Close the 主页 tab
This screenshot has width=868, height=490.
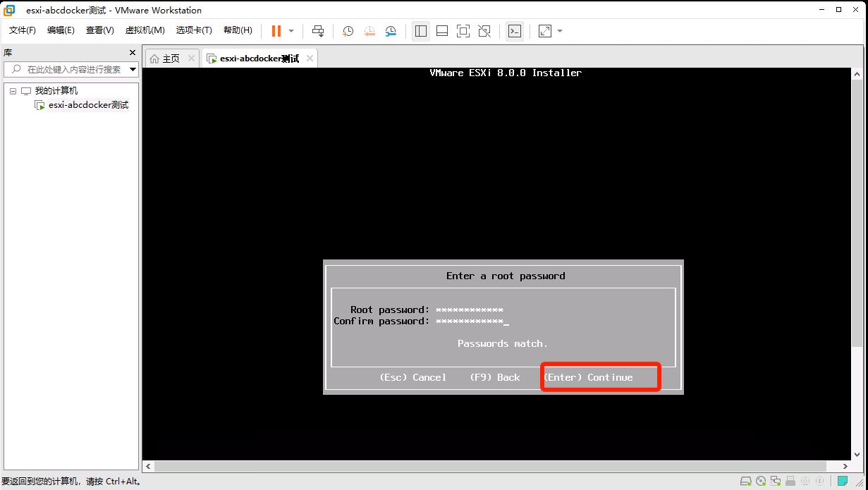[192, 59]
